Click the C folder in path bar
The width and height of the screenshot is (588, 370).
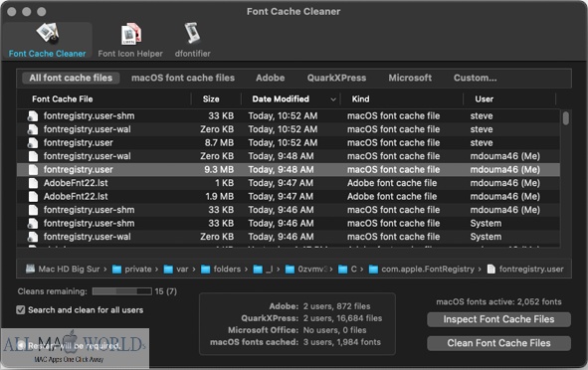[x=347, y=270]
